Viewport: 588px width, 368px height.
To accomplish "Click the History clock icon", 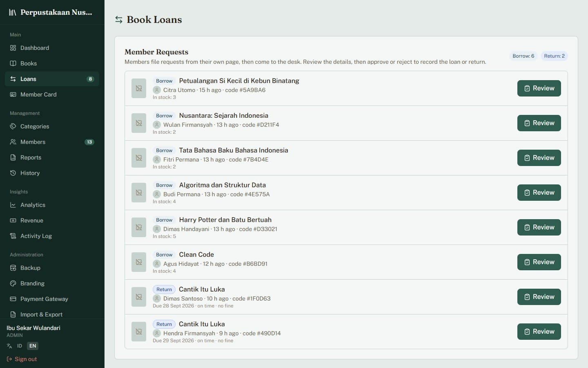I will point(13,173).
